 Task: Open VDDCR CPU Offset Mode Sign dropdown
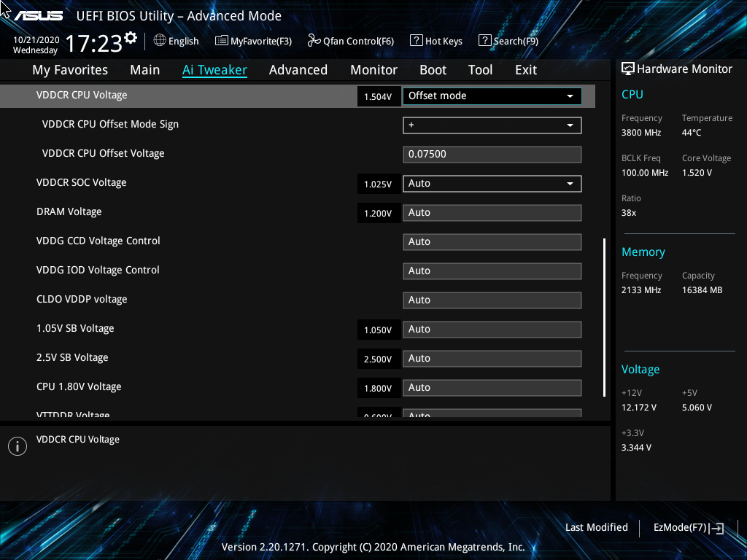click(492, 125)
